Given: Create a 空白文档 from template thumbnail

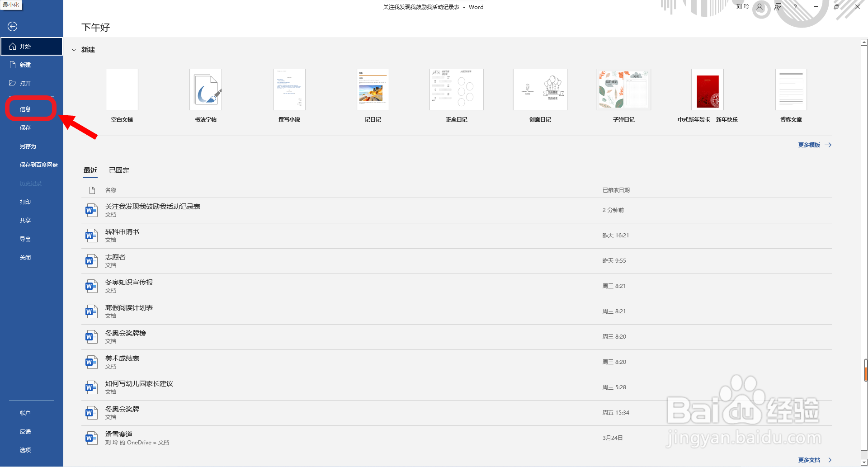Looking at the screenshot, I should pos(122,90).
